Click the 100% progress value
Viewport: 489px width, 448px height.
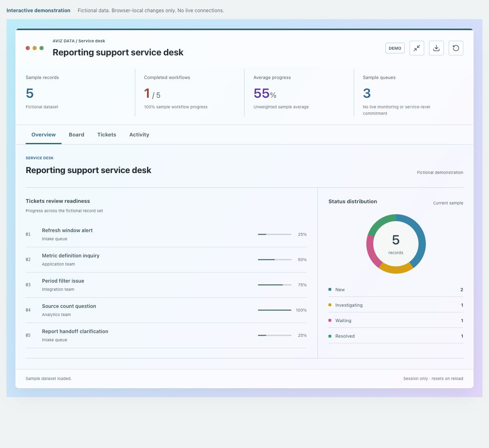(301, 310)
